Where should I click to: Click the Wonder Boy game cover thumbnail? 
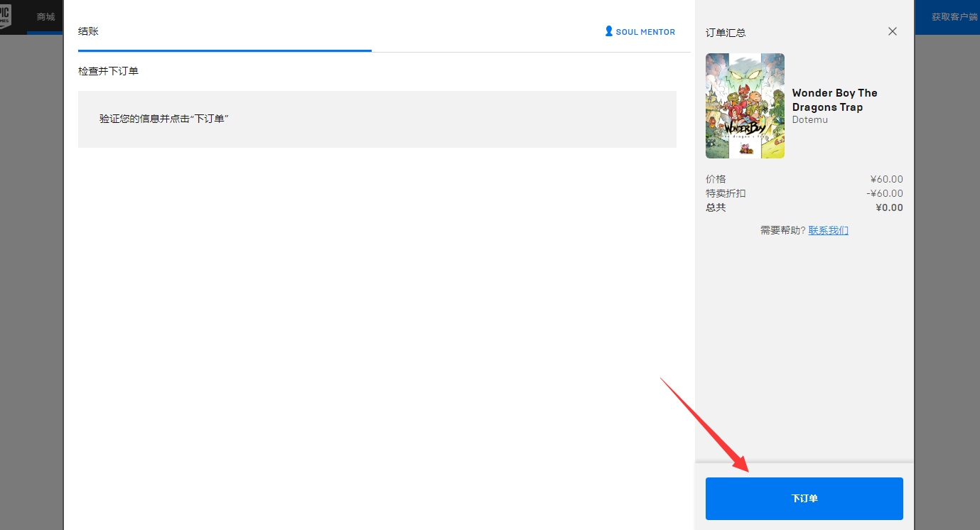[x=745, y=106]
